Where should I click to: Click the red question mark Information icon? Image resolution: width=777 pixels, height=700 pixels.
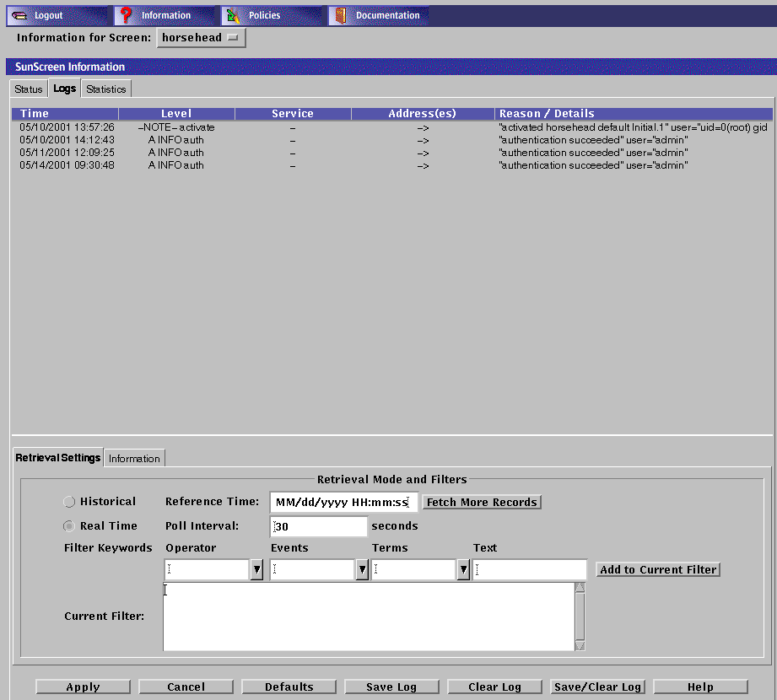[127, 15]
